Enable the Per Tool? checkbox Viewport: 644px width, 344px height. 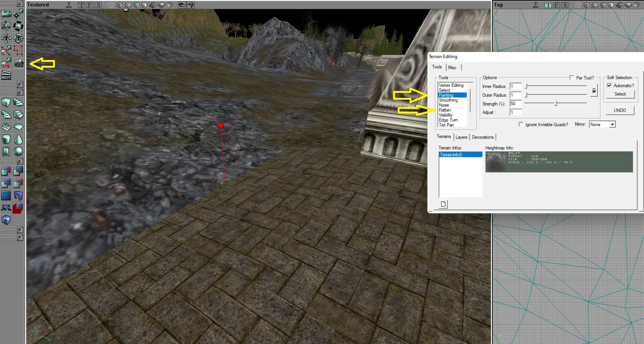pyautogui.click(x=572, y=78)
